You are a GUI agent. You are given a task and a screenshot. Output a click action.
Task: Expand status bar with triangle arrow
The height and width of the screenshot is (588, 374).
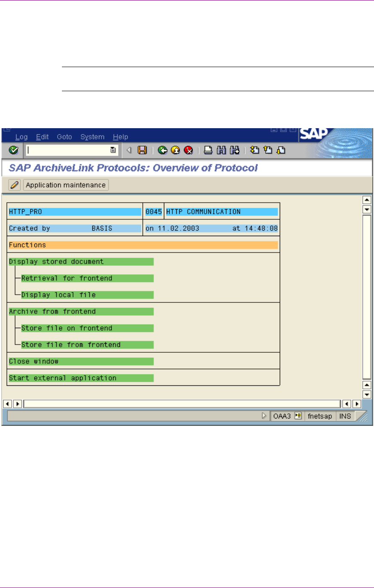click(264, 416)
